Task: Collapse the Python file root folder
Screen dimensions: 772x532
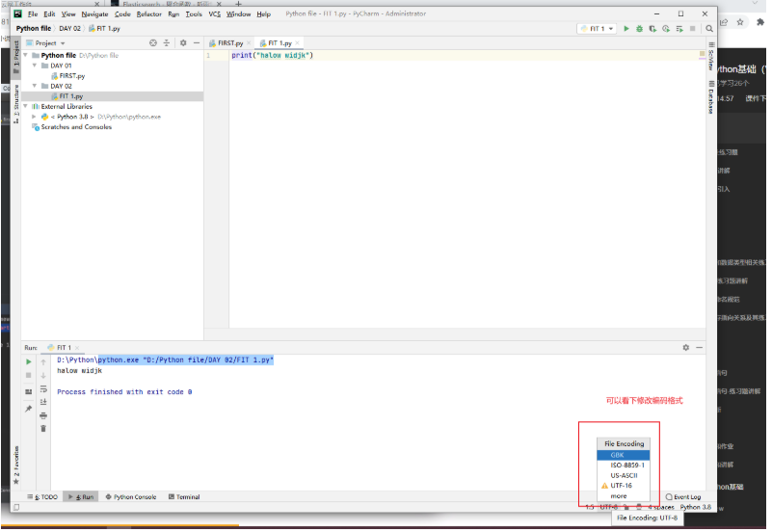Action: click(26, 55)
